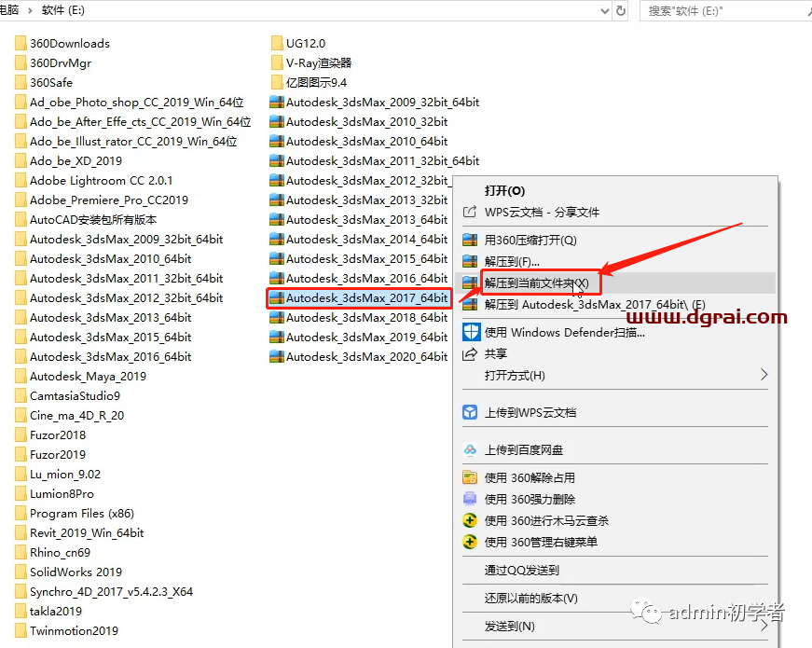Screen dimensions: 812x648
Task: Click the 上传到WPS云文档 cube icon
Action: 470,412
